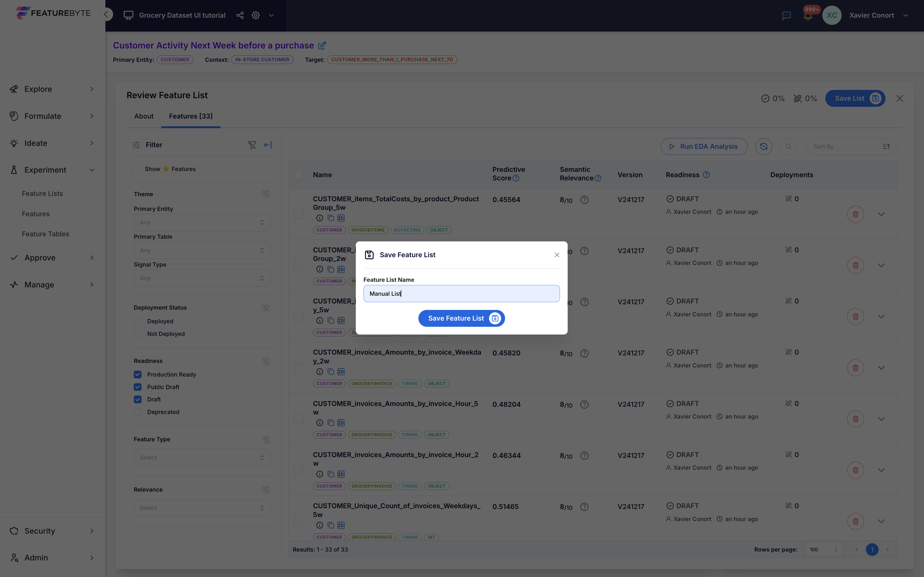The height and width of the screenshot is (577, 924).
Task: Check the Deprecated readiness filter
Action: (x=138, y=412)
